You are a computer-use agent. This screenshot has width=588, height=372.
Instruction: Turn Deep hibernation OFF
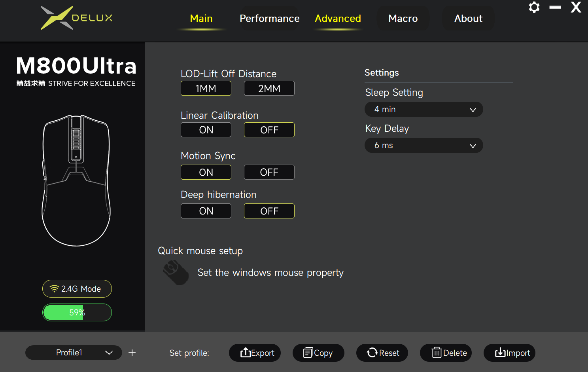(269, 211)
